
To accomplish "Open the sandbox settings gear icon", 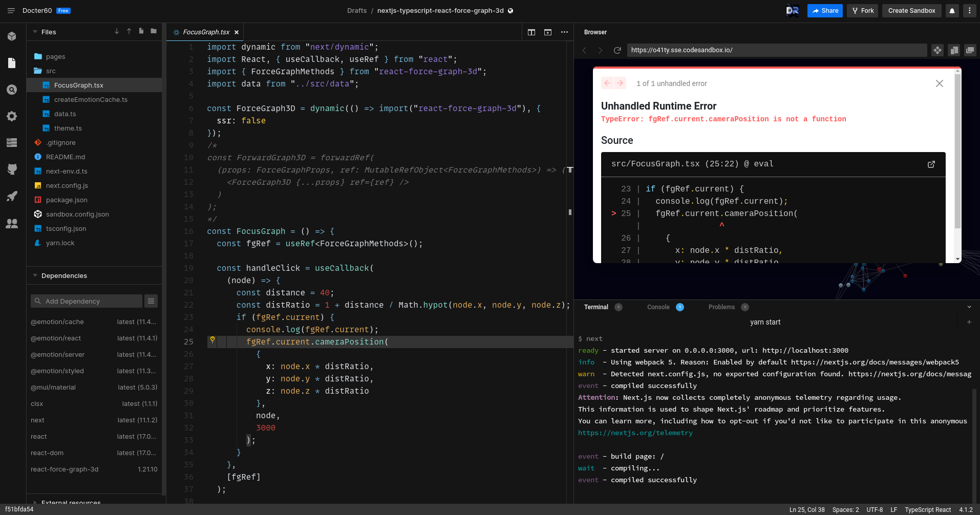I will [x=12, y=116].
